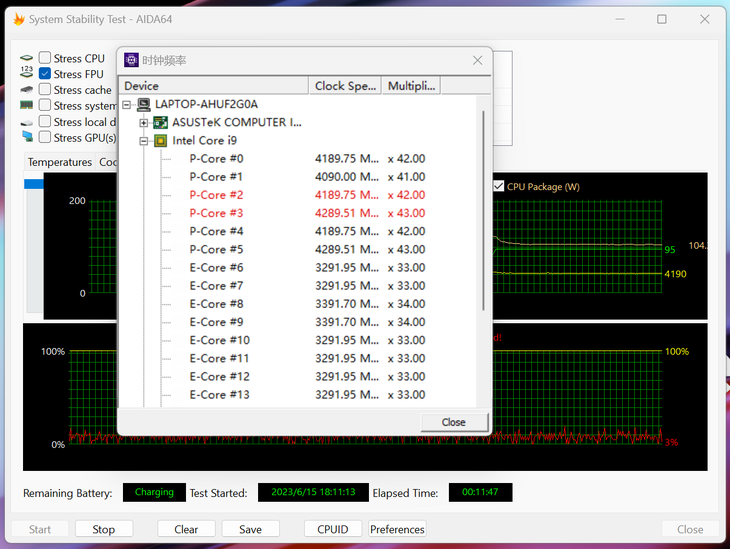The height and width of the screenshot is (549, 730).
Task: Open the CPUID panel
Action: pos(333,529)
